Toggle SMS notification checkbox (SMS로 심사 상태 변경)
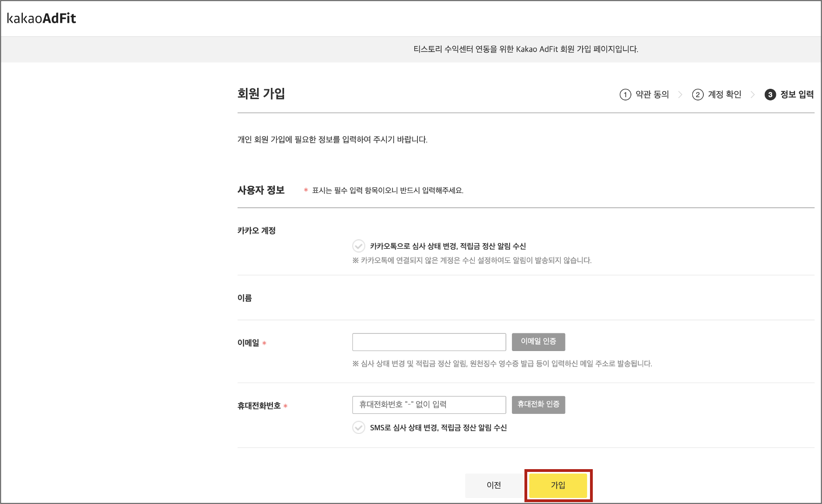This screenshot has height=504, width=822. [358, 427]
